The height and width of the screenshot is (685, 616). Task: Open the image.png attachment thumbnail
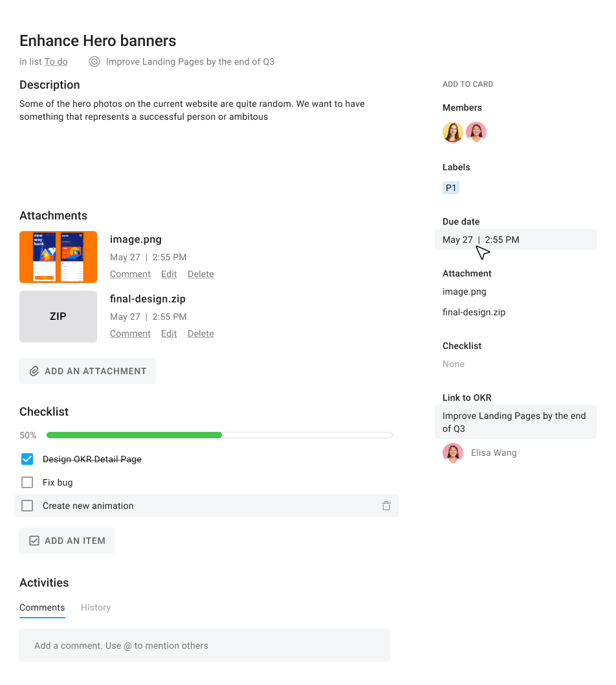58,257
